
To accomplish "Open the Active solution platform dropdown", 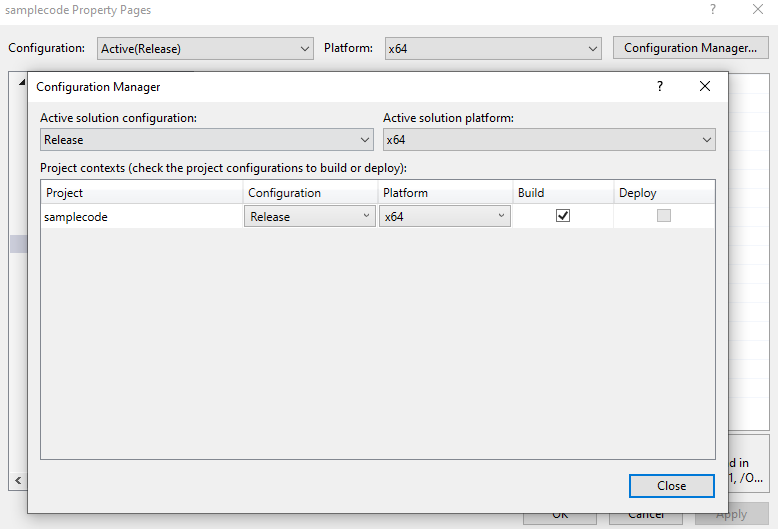I will point(549,140).
